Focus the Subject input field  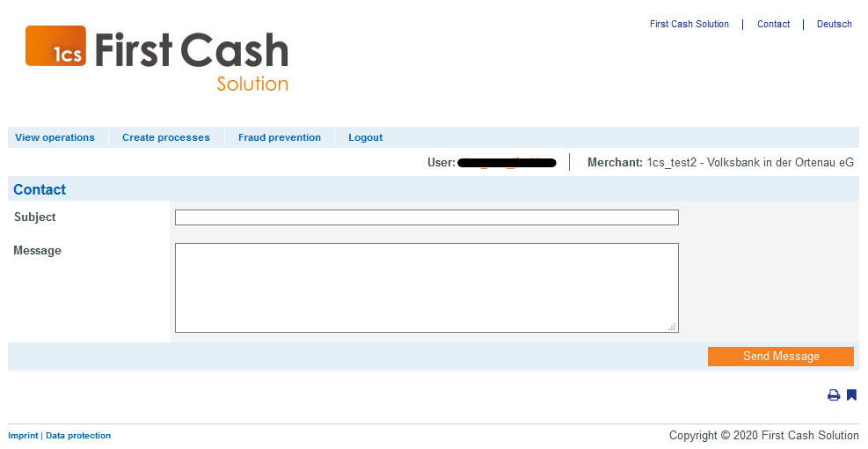click(427, 217)
